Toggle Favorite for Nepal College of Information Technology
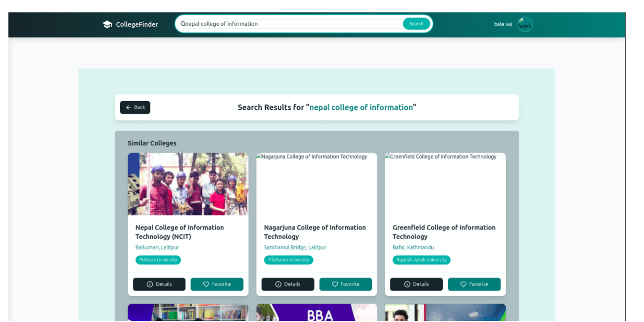644x322 pixels. click(x=217, y=284)
